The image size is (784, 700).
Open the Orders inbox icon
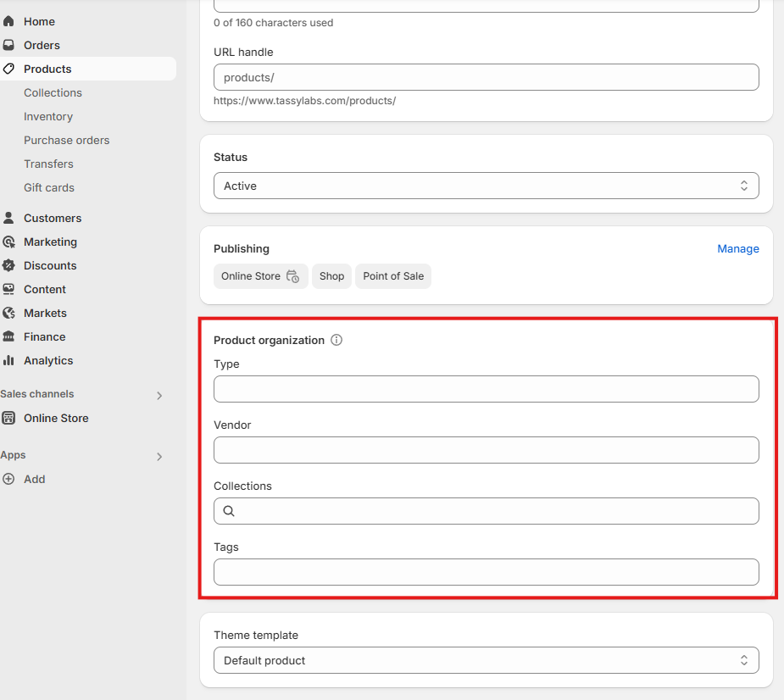[x=8, y=45]
